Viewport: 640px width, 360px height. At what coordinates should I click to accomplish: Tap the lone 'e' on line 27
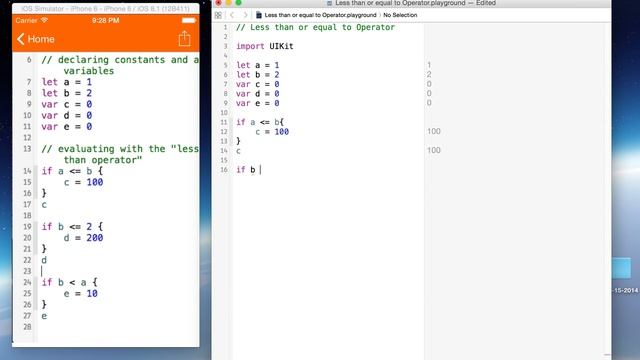tap(44, 316)
